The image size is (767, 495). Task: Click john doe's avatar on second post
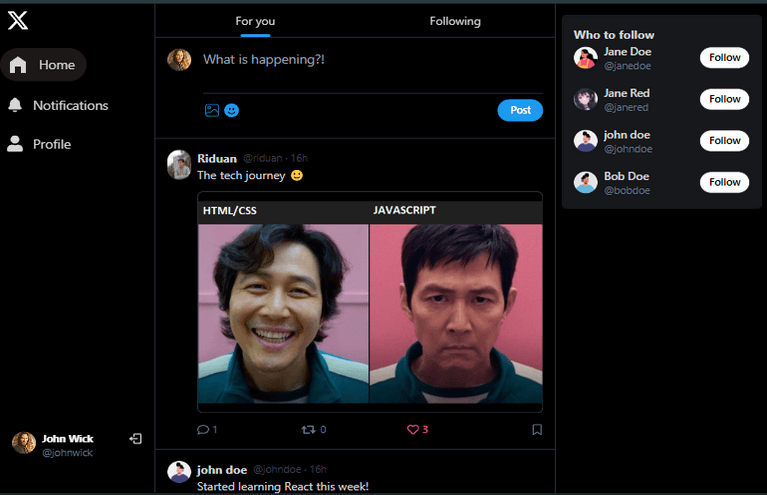pyautogui.click(x=179, y=472)
